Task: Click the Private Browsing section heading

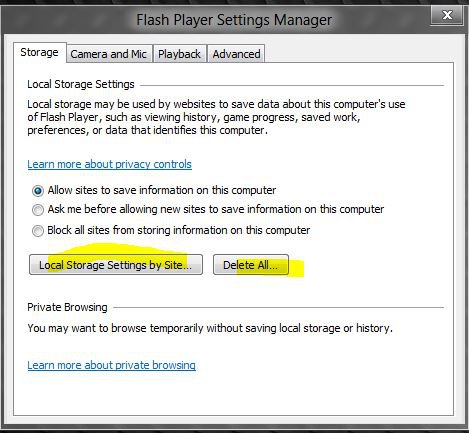Action: click(67, 307)
